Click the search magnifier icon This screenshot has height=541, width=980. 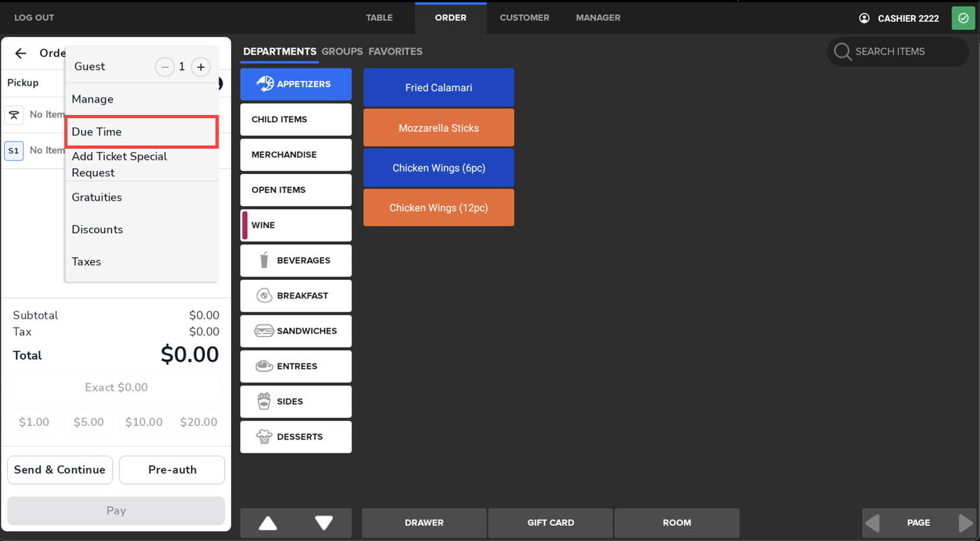click(842, 52)
